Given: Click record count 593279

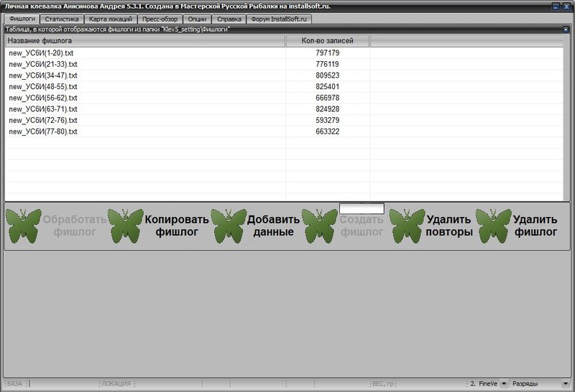Looking at the screenshot, I should pyautogui.click(x=328, y=120).
